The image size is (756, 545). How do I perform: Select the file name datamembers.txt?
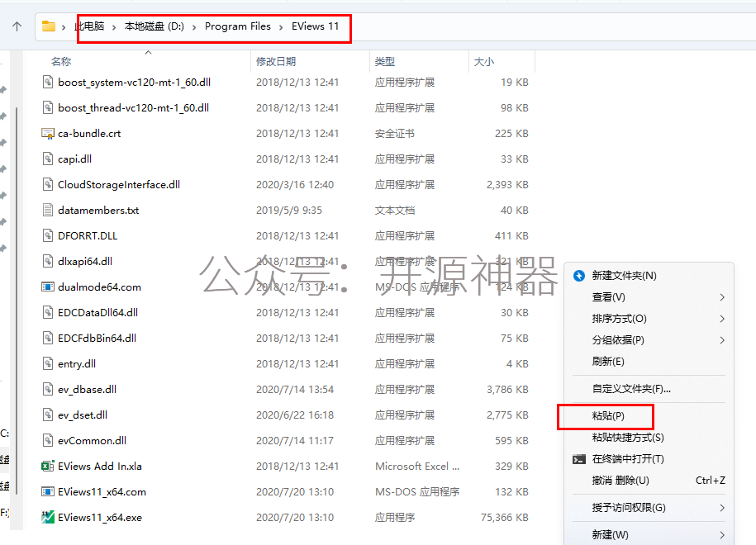[98, 210]
